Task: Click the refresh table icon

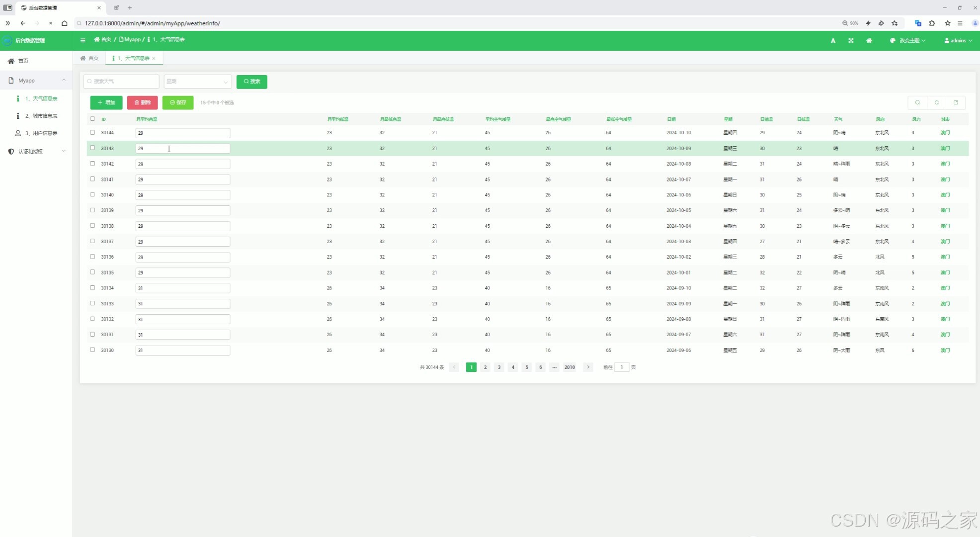Action: click(936, 102)
